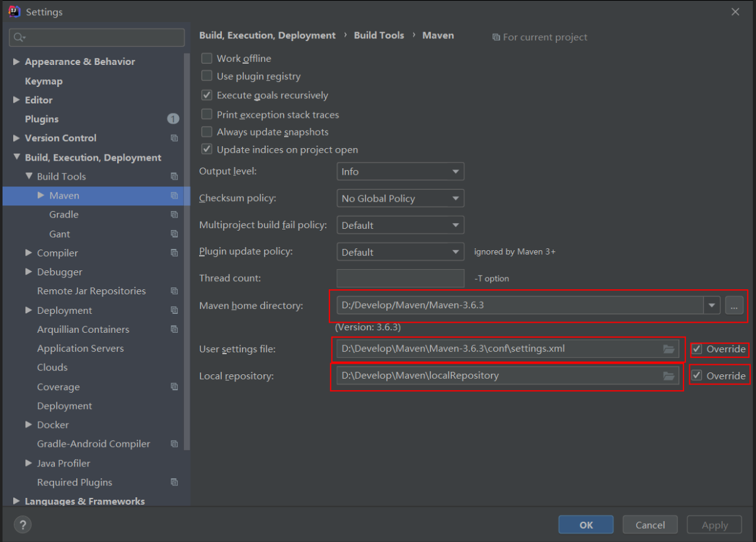Click the project-level icon next to Coverage
756x542 pixels.
tap(175, 386)
